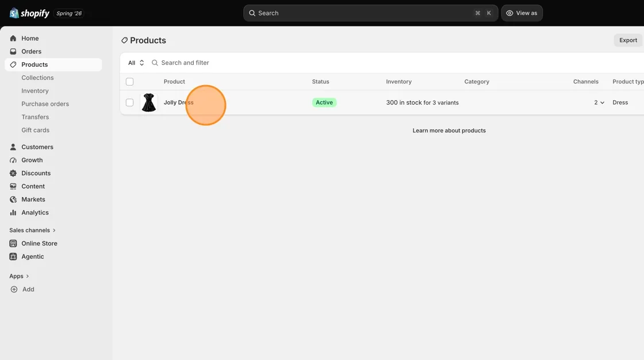Click the Discounts badge icon
Screen dimensions: 644x360
pos(13,173)
